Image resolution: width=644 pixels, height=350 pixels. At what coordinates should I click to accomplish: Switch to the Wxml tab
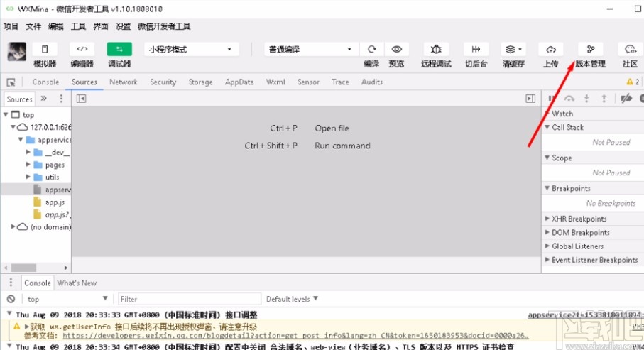click(x=275, y=82)
